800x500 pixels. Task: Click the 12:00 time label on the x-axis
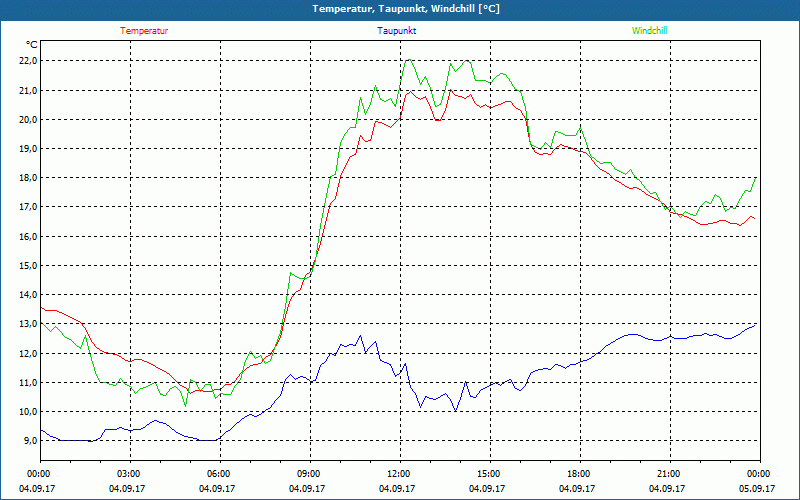[x=398, y=474]
